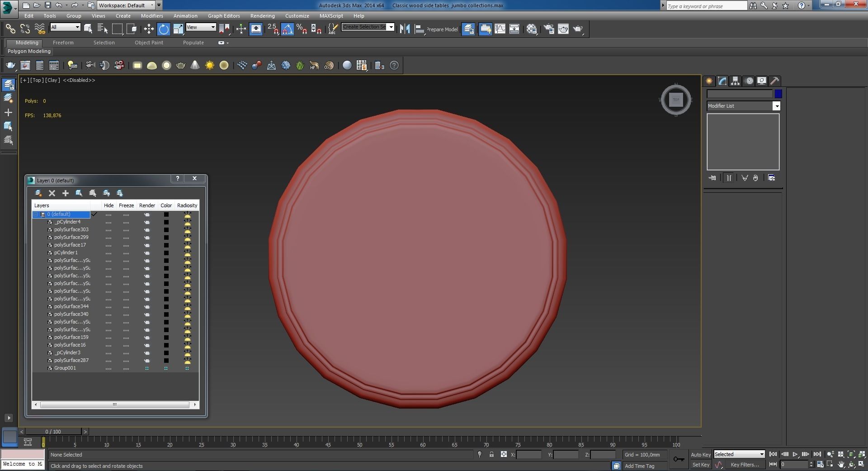Viewport: 868px width, 471px height.
Task: Toggle Percent Snap on the main toolbar
Action: coord(302,29)
